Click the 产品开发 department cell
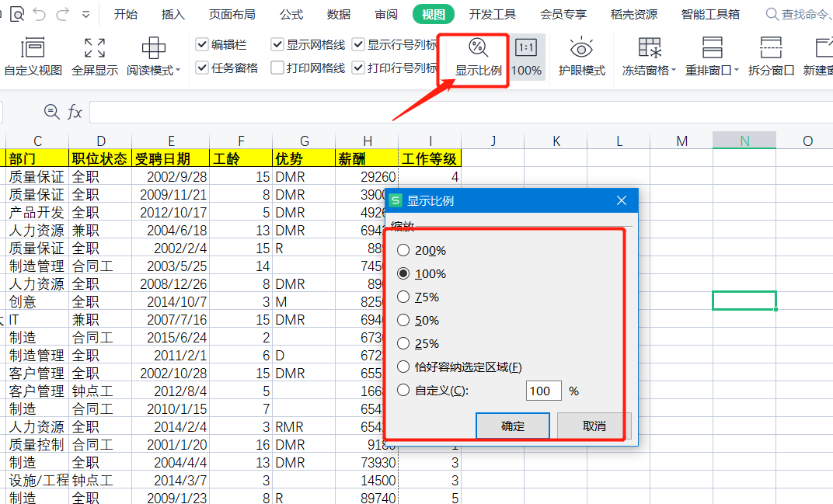The width and height of the screenshot is (833, 504). tap(37, 212)
